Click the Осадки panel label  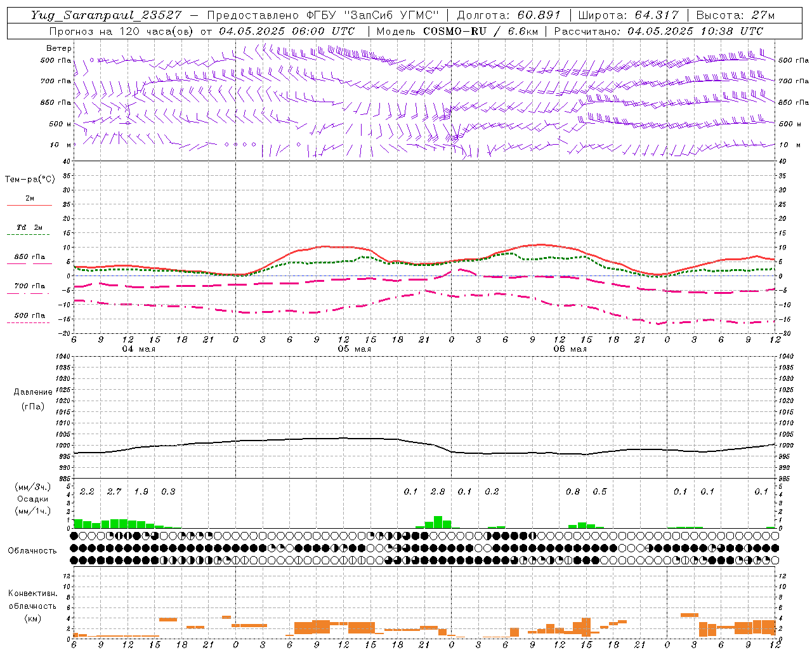tap(32, 499)
